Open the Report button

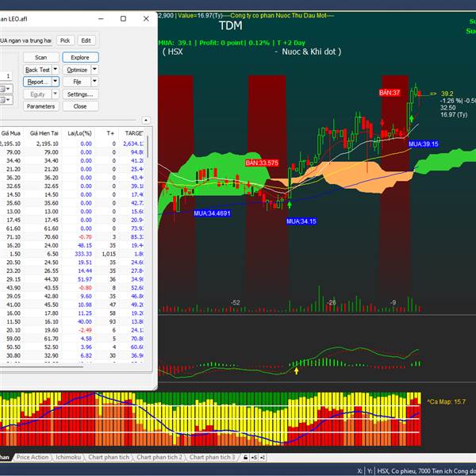pos(37,82)
